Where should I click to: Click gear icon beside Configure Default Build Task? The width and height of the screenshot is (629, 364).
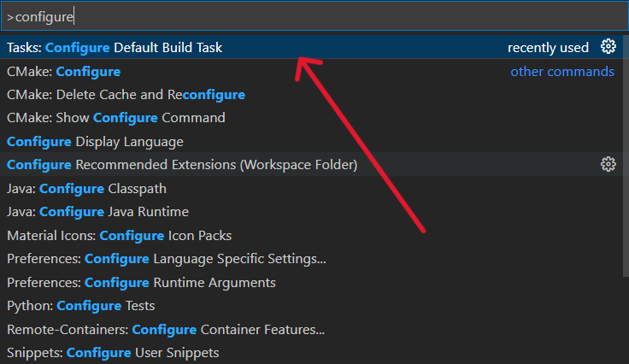608,47
